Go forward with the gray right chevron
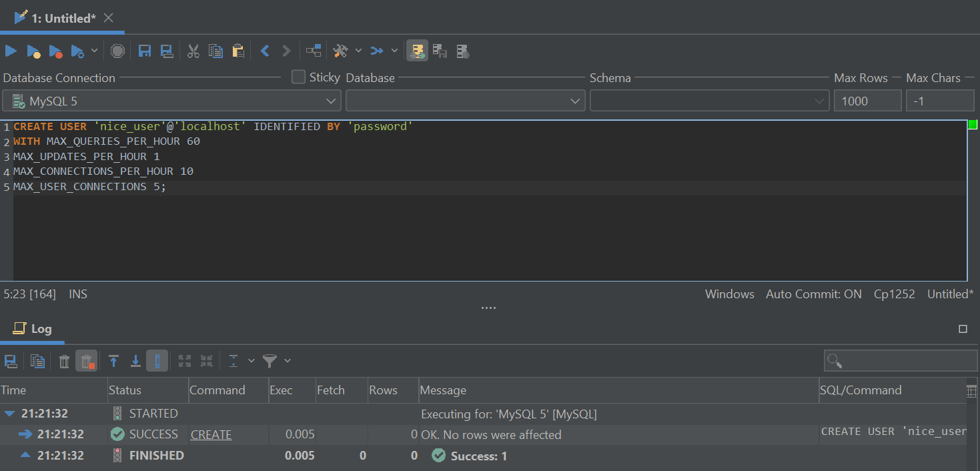 point(287,51)
